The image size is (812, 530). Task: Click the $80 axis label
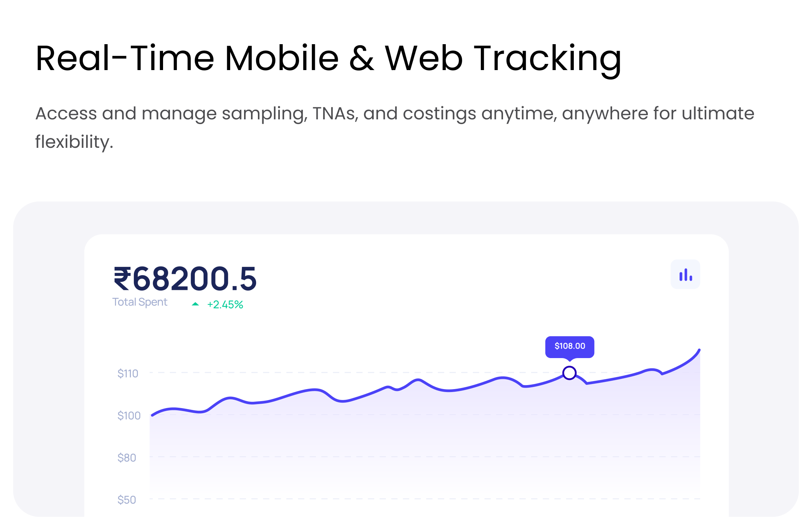click(127, 457)
